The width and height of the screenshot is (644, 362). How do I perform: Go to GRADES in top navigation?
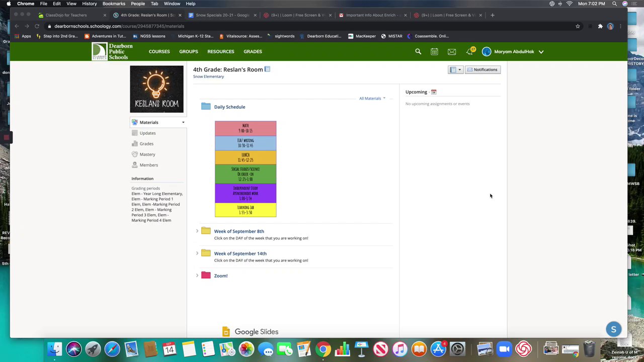click(253, 51)
